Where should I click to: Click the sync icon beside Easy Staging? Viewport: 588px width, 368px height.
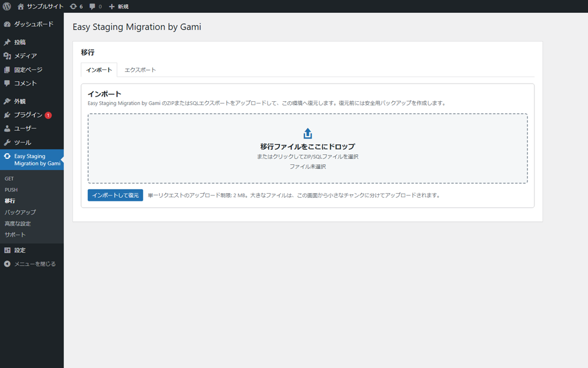click(x=7, y=156)
